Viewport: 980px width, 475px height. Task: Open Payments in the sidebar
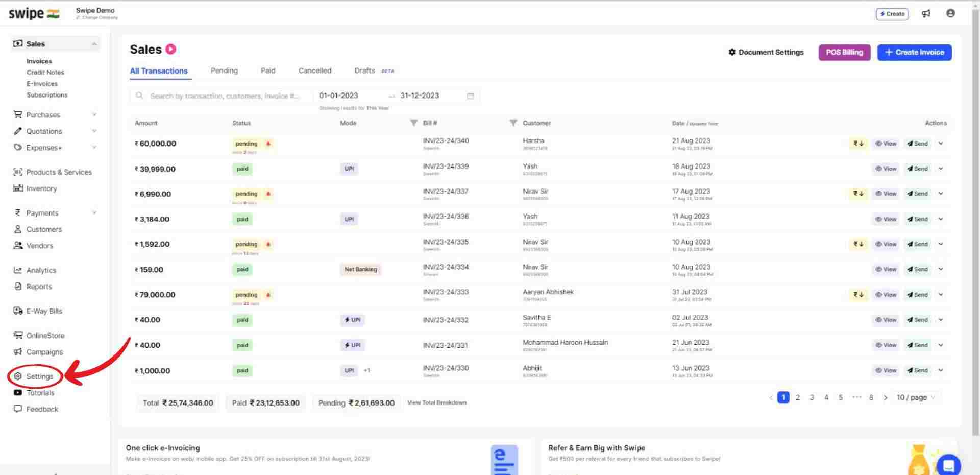(42, 213)
